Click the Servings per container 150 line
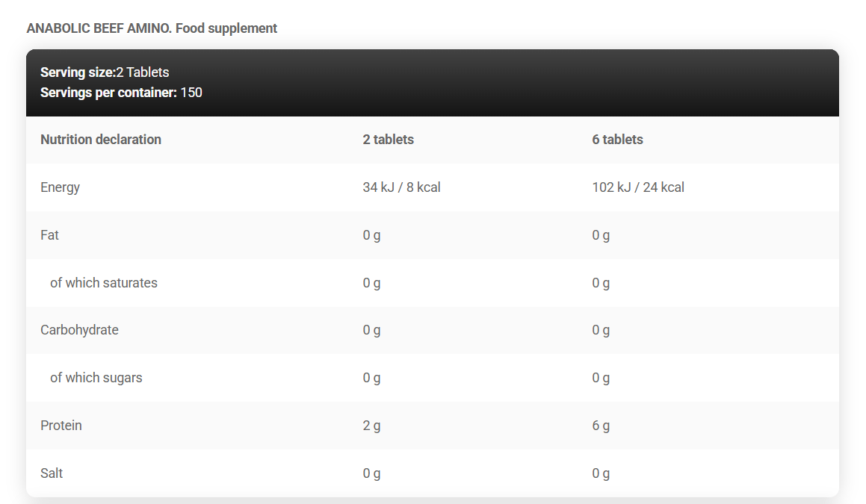This screenshot has height=504, width=866. 121,93
